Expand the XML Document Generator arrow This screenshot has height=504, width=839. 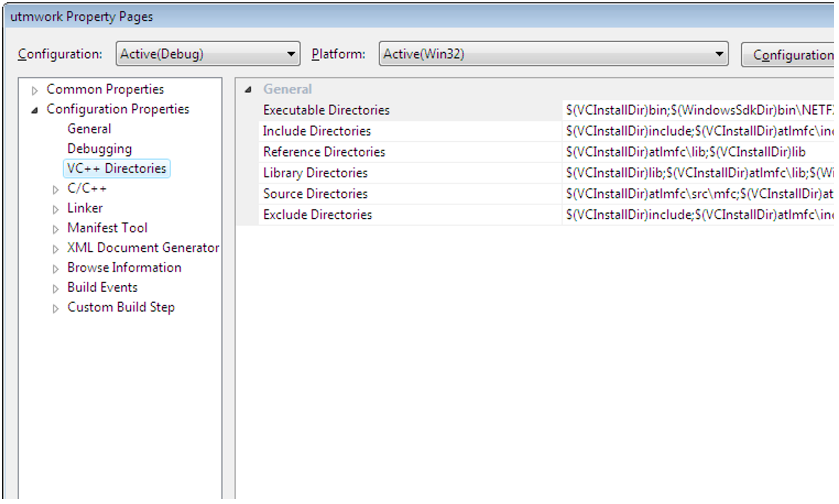click(56, 249)
